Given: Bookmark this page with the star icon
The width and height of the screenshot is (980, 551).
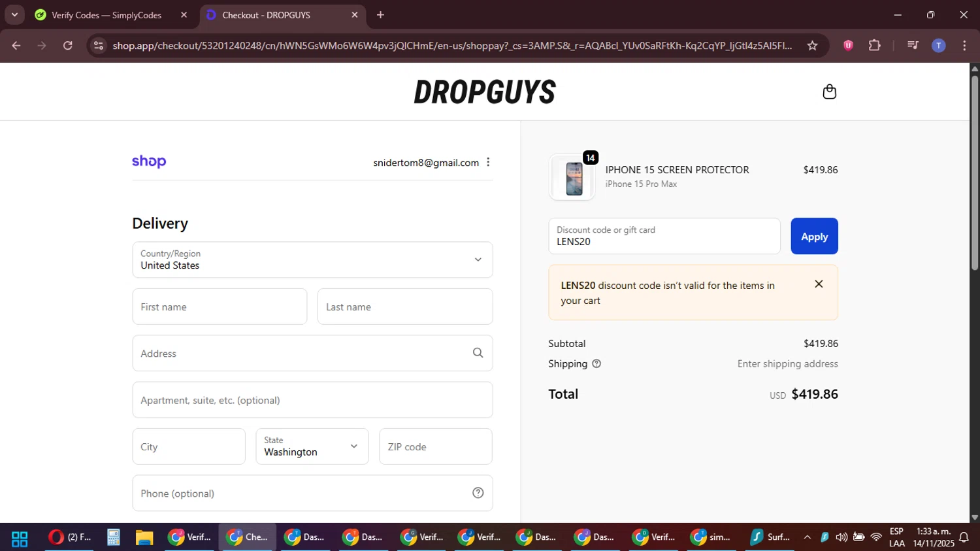Looking at the screenshot, I should tap(812, 45).
